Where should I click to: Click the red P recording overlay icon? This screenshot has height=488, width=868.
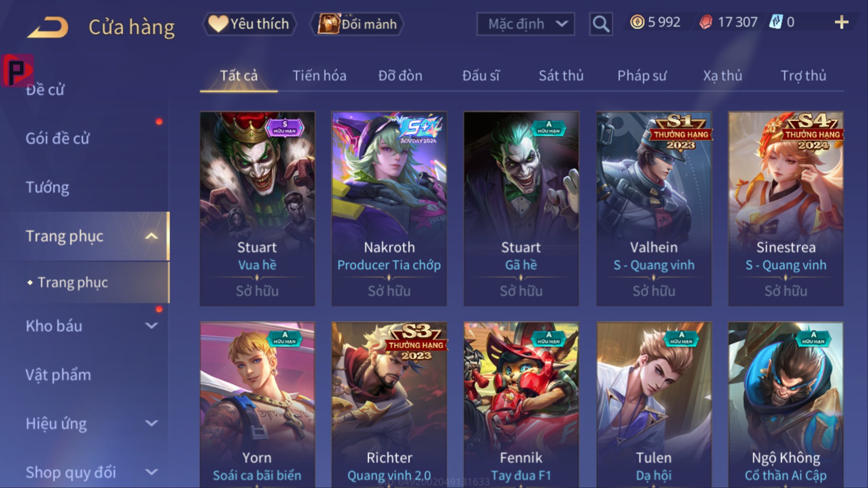click(x=17, y=70)
